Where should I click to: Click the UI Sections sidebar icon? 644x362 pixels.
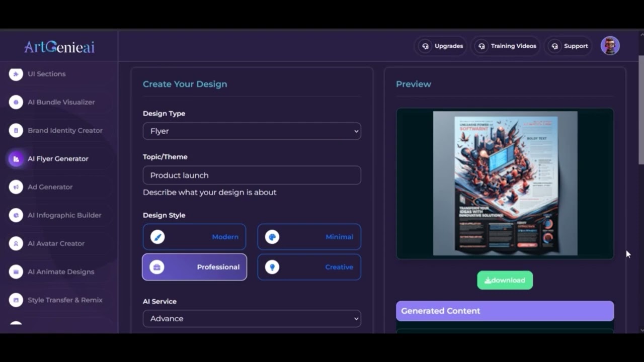point(16,74)
